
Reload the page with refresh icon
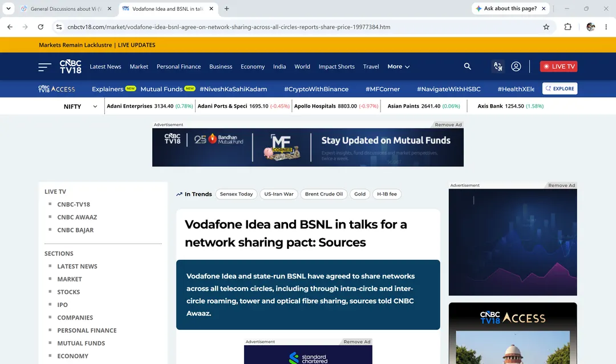coord(40,27)
